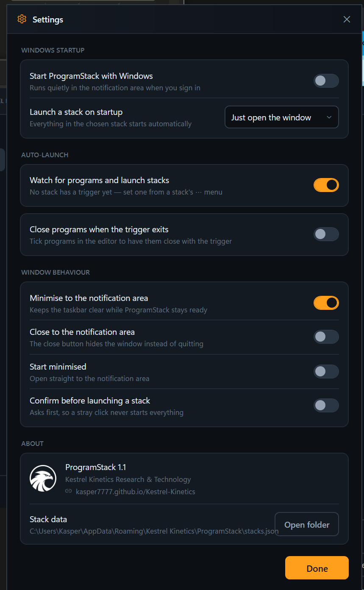Click the ProgramStack 1.1 version title
The height and width of the screenshot is (590, 364).
coord(95,467)
